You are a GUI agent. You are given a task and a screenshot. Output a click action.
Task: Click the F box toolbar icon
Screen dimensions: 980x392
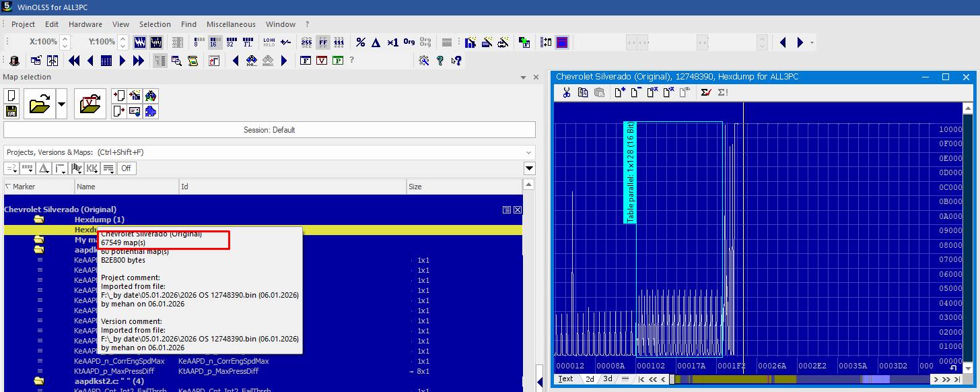coord(306,61)
